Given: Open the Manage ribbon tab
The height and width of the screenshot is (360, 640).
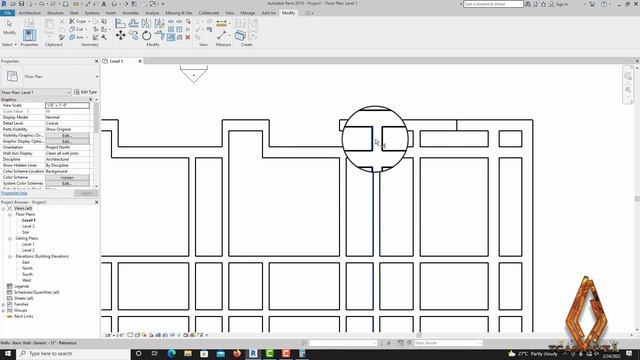Looking at the screenshot, I should tap(247, 13).
